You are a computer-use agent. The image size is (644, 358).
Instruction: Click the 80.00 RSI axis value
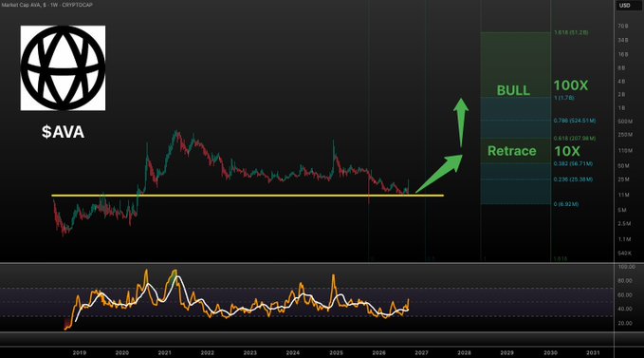pyautogui.click(x=625, y=281)
